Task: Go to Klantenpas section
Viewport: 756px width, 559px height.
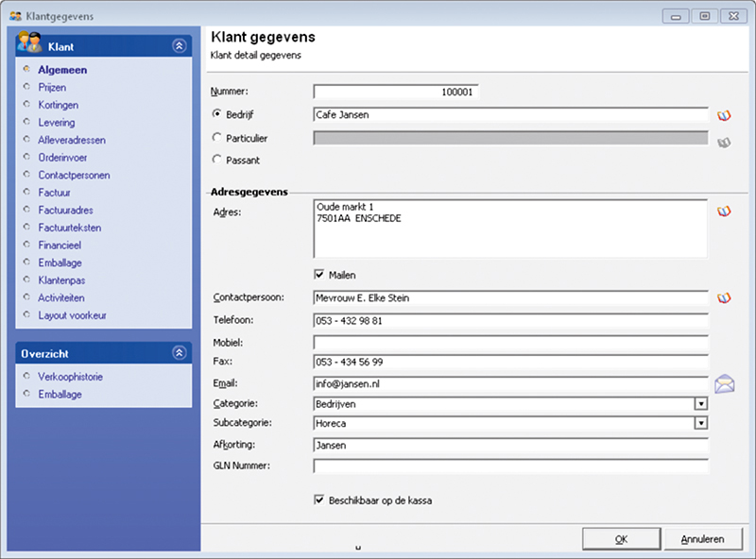Action: [61, 280]
